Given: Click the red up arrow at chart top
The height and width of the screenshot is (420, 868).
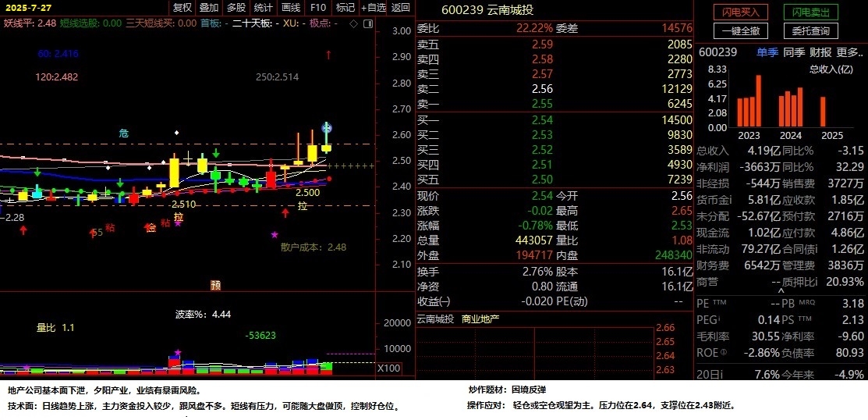Looking at the screenshot, I should (x=328, y=55).
